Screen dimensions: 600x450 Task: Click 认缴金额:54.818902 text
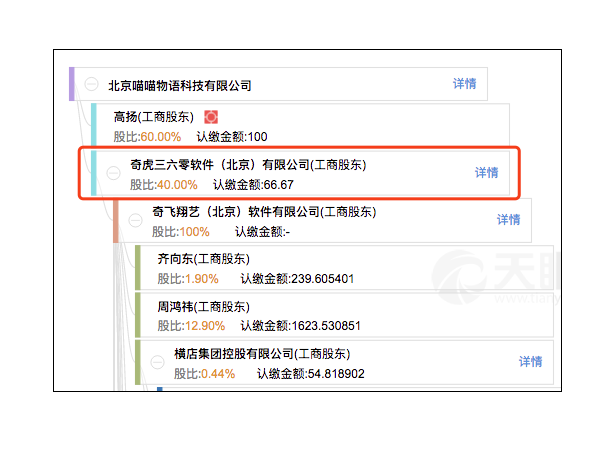tap(311, 374)
